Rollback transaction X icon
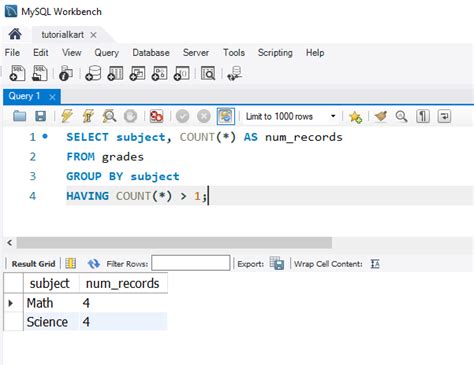The width and height of the screenshot is (474, 365). tap(204, 116)
